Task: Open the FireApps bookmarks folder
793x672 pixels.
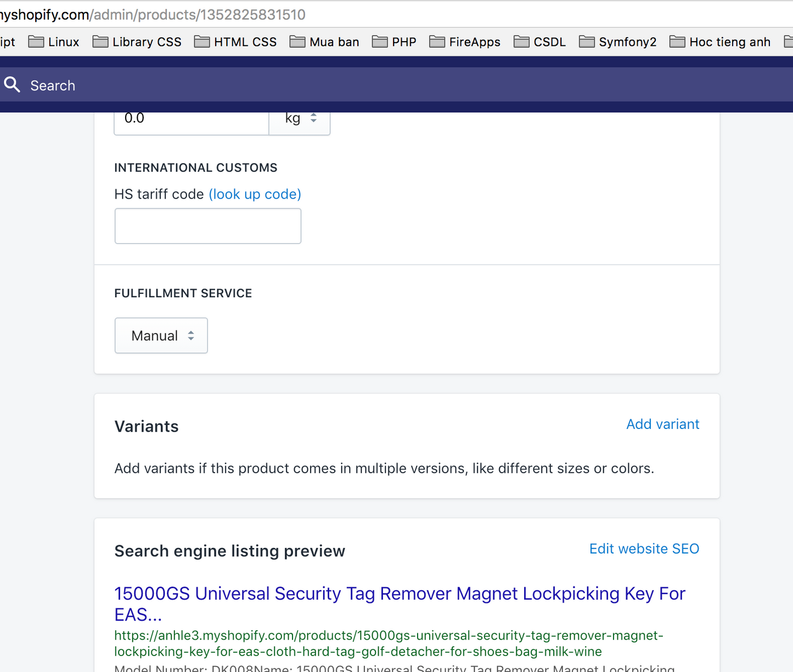Action: (465, 42)
